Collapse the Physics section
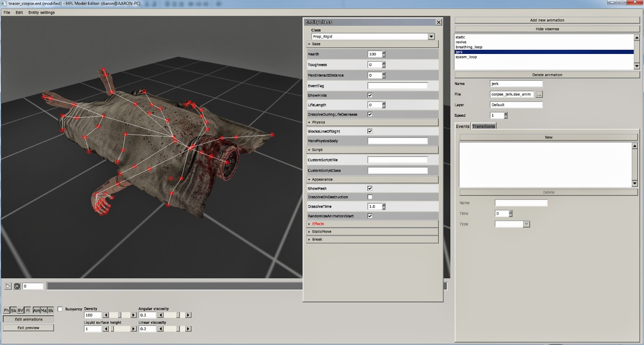 (x=372, y=122)
